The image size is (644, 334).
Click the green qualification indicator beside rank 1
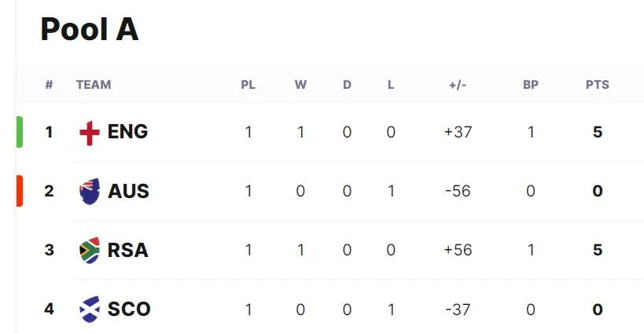pyautogui.click(x=20, y=132)
